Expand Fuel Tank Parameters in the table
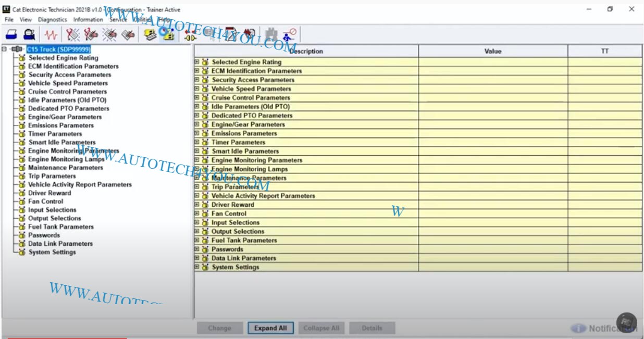The width and height of the screenshot is (644, 339). coord(197,240)
